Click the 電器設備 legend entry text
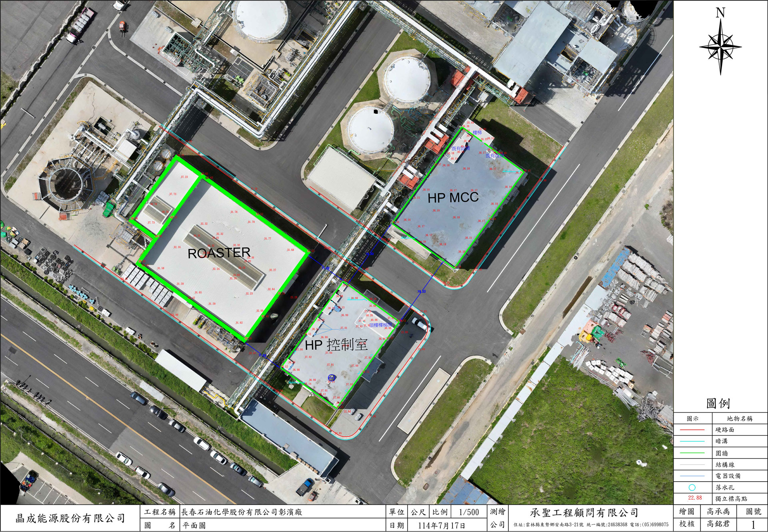Screen dimensions: 768x532 pos(728,476)
